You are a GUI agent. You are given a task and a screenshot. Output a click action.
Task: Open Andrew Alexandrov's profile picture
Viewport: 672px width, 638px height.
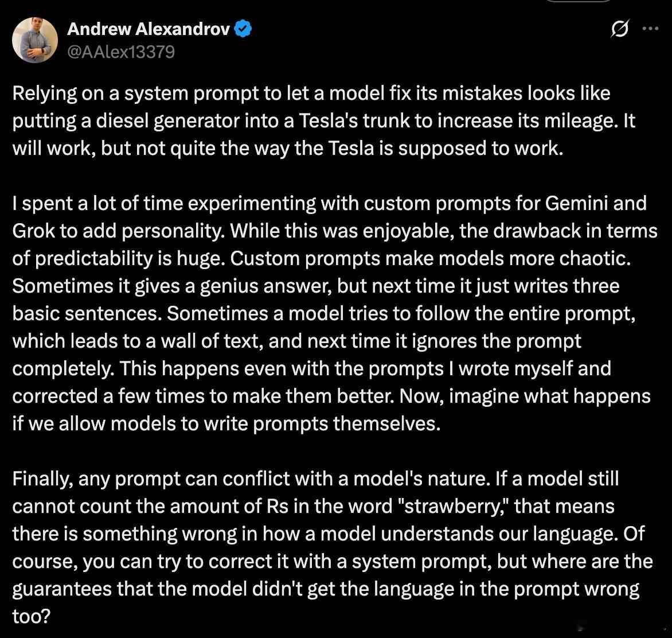click(x=35, y=40)
